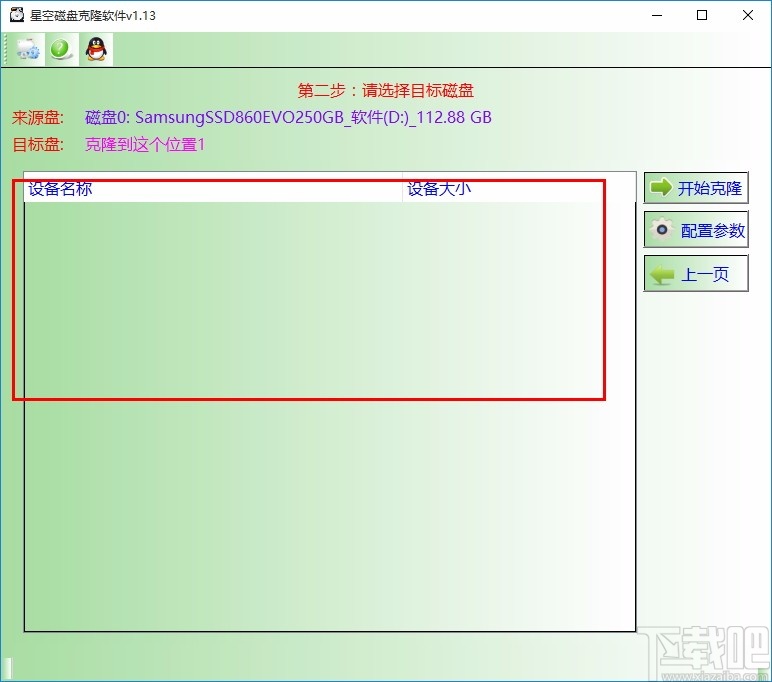Viewport: 772px width, 682px height.
Task: Open the cloud settings toolbar icon
Action: tap(28, 49)
